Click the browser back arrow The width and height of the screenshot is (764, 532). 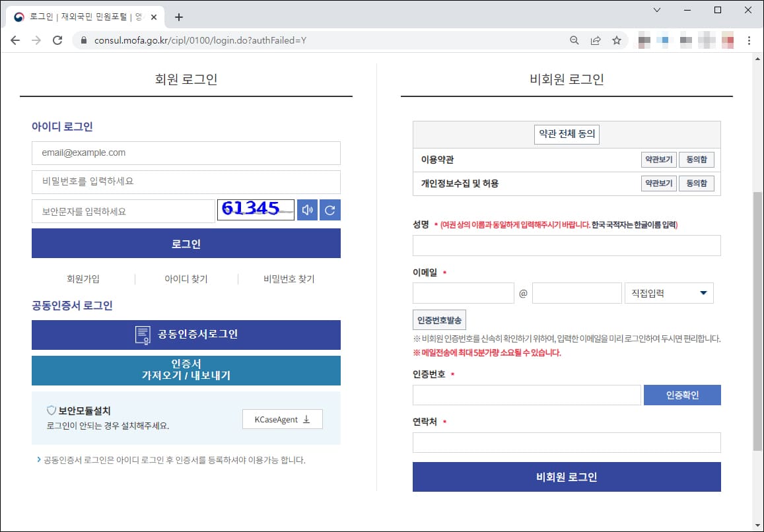point(15,40)
